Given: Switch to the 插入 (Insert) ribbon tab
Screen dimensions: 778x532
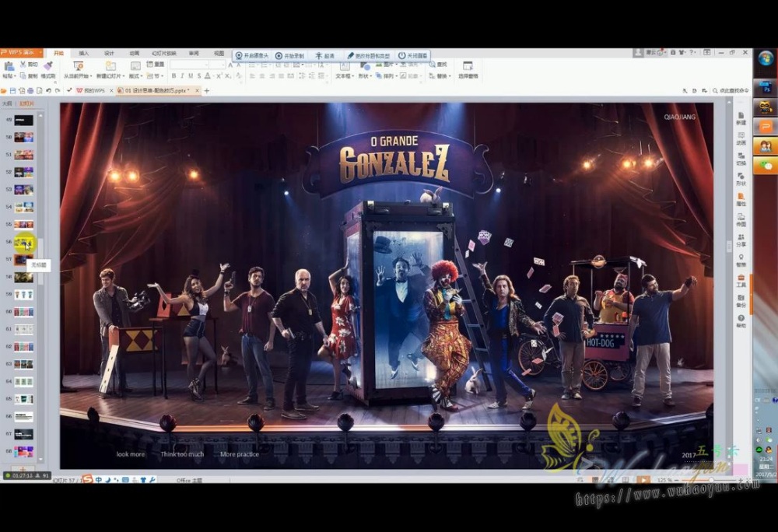Looking at the screenshot, I should coord(84,53).
